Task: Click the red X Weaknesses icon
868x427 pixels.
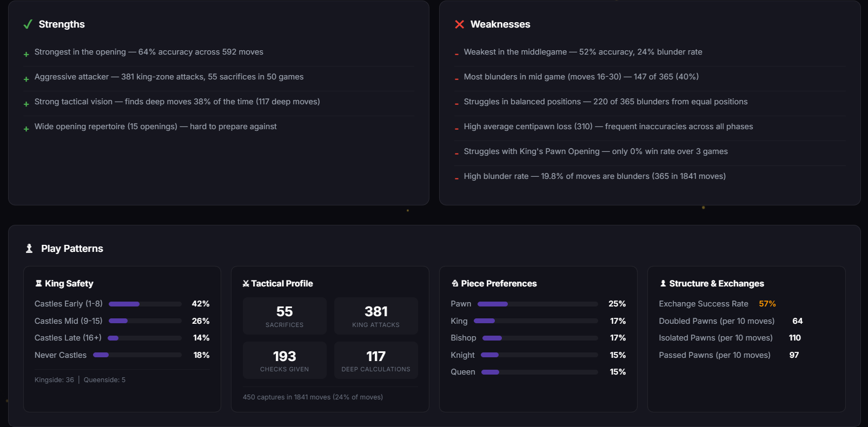Action: click(460, 24)
